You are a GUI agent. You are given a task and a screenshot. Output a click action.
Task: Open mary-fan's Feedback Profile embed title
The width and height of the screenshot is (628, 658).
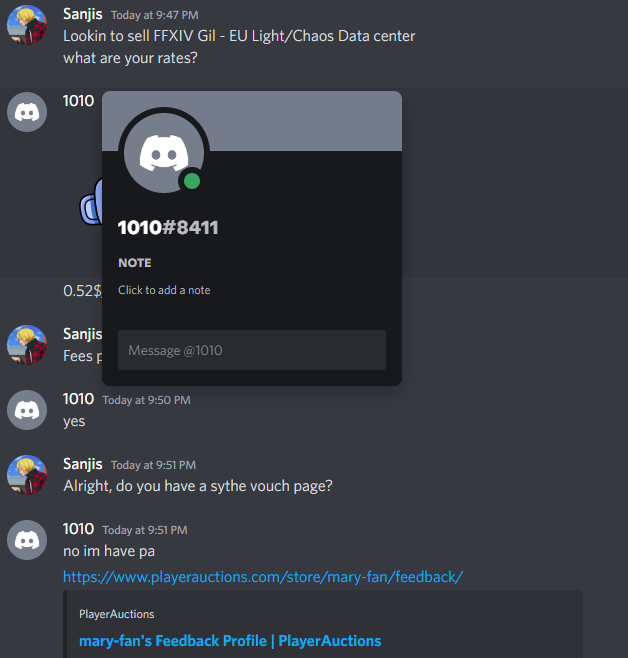click(230, 641)
